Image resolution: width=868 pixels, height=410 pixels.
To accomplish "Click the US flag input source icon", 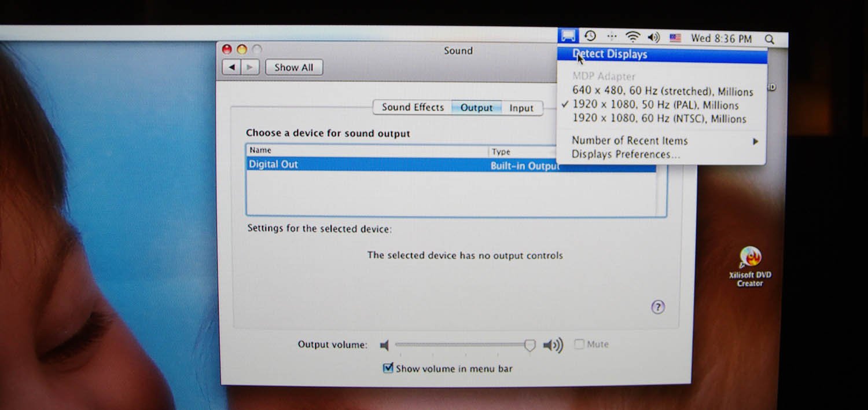I will tap(675, 38).
